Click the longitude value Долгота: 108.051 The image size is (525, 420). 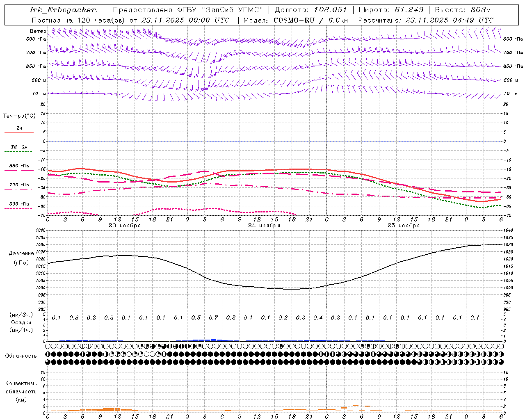(310, 10)
